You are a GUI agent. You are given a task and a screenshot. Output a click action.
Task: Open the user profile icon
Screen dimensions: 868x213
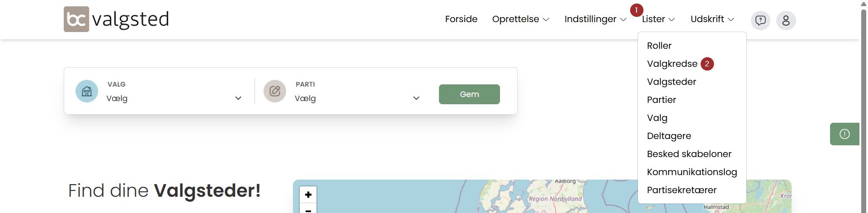click(786, 20)
